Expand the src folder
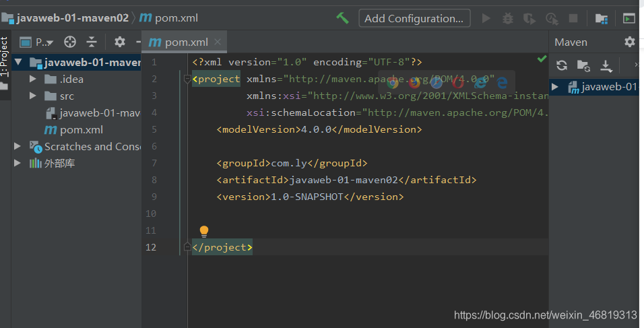644x328 pixels. tap(33, 96)
